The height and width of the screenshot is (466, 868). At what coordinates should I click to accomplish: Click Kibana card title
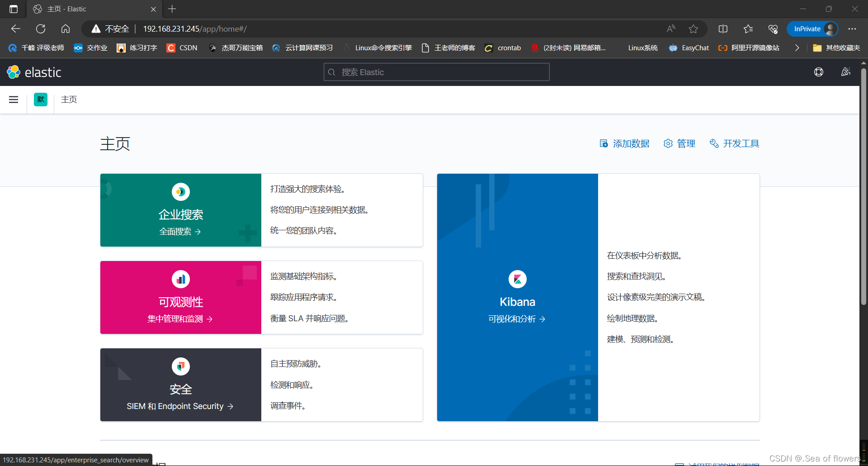518,302
